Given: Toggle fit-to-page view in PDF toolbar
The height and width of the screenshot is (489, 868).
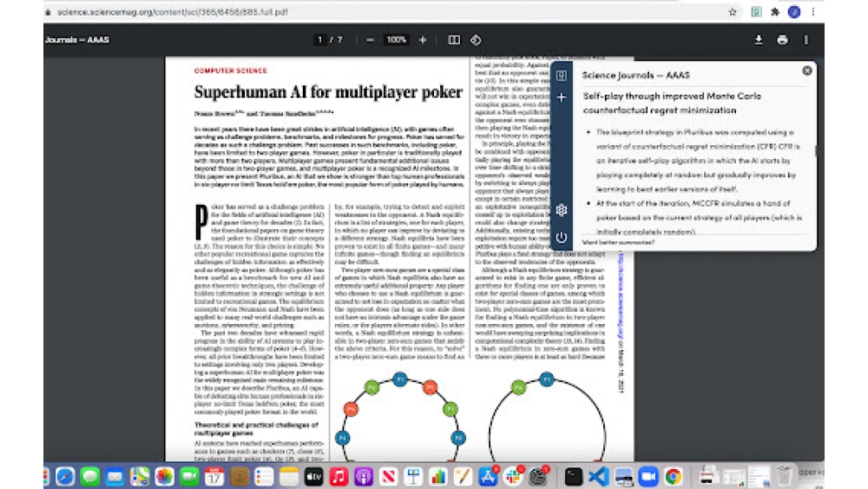Looking at the screenshot, I should pos(454,40).
